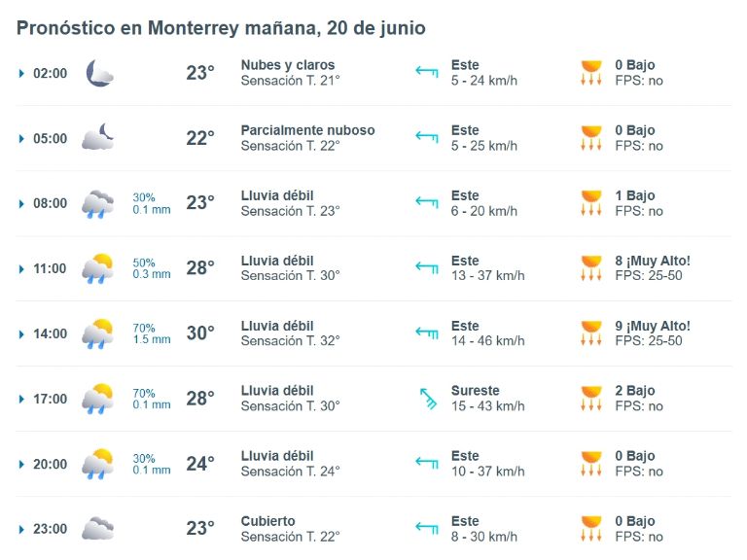Click the Sureste wind direction arrow icon
Screen dimensions: 747x560
pyautogui.click(x=427, y=399)
